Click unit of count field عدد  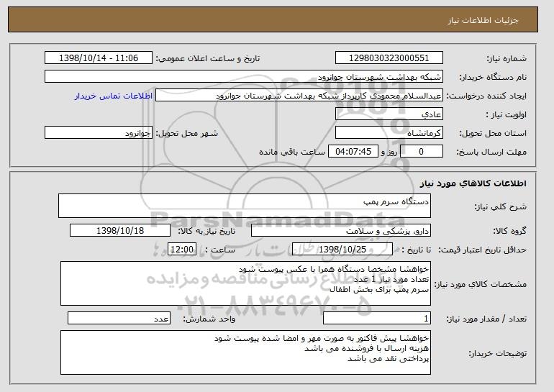click(119, 318)
